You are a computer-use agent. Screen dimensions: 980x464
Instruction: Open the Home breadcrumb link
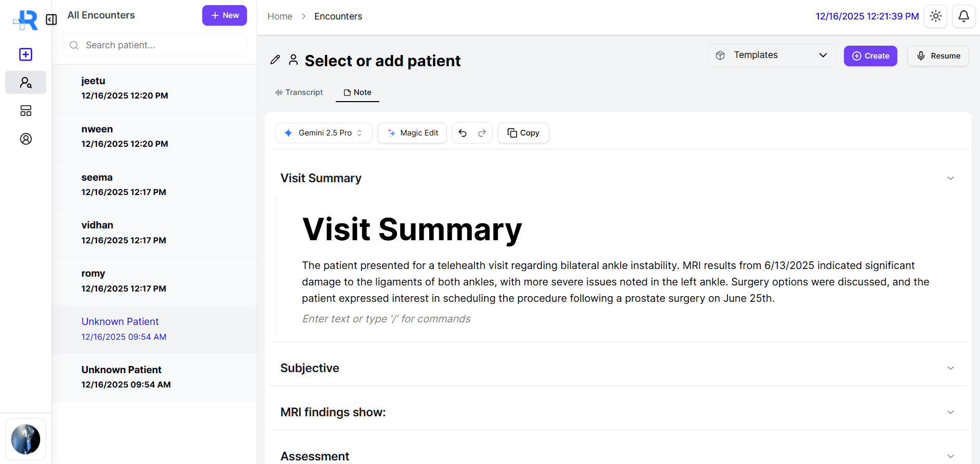point(280,16)
